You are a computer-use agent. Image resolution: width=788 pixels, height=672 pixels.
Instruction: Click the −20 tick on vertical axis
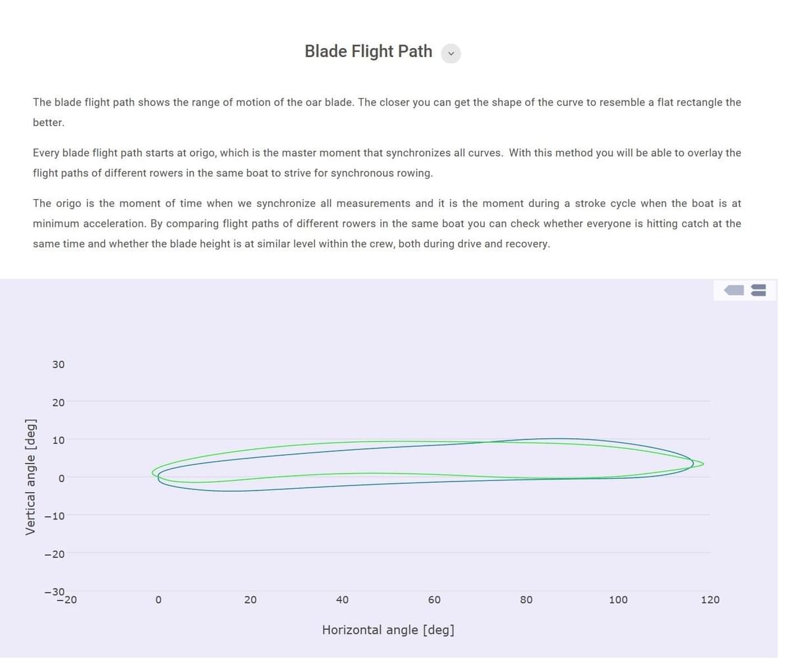[55, 554]
